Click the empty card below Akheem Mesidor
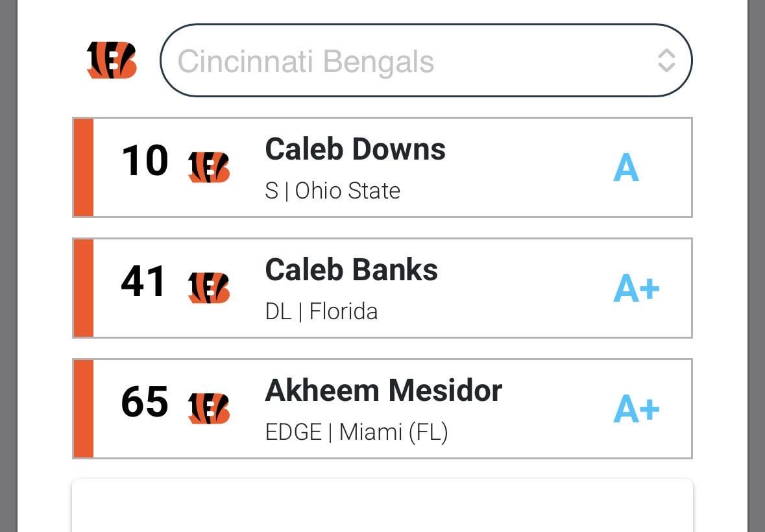The image size is (765, 532). [383, 506]
